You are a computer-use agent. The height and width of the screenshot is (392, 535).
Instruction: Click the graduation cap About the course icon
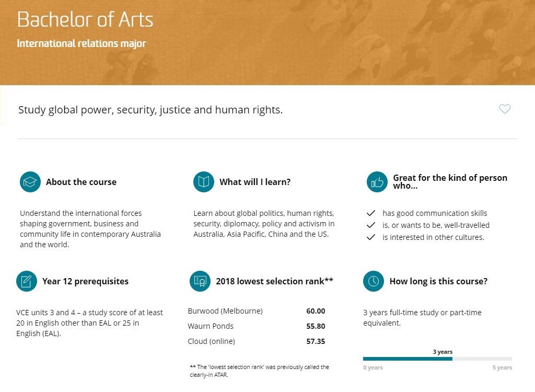pos(30,182)
